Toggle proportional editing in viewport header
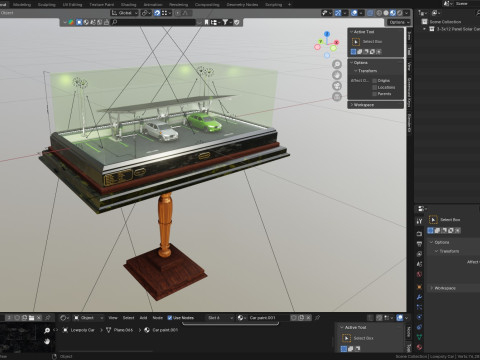Screen dimensions: 480x360 pos(178,13)
